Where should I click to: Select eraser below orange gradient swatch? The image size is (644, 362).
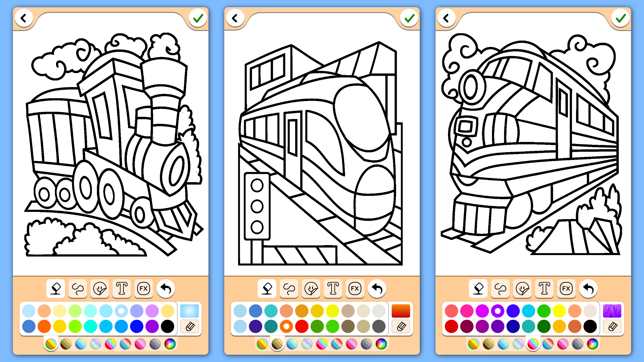point(401,326)
